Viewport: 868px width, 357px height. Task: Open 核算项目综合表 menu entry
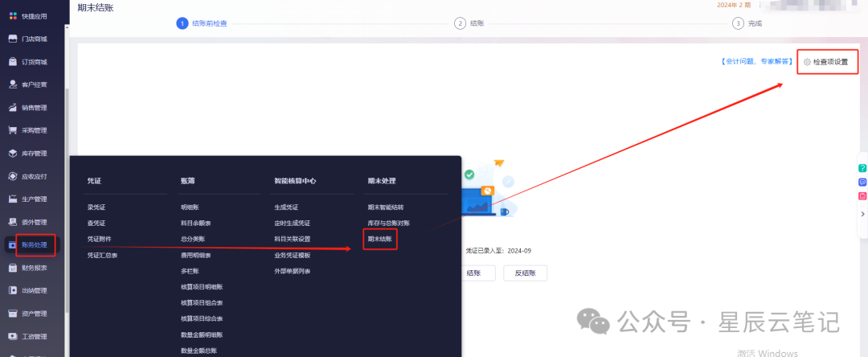(x=202, y=319)
